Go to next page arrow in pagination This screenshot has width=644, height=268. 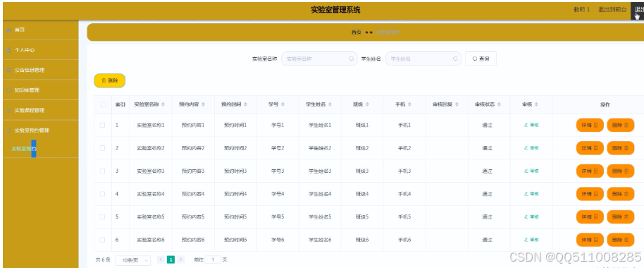click(181, 260)
